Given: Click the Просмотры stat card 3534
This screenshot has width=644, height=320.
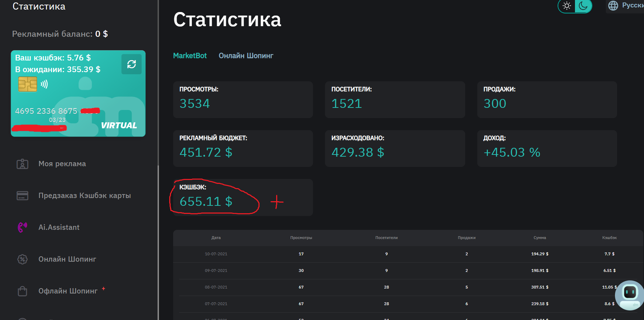Looking at the screenshot, I should click(243, 100).
